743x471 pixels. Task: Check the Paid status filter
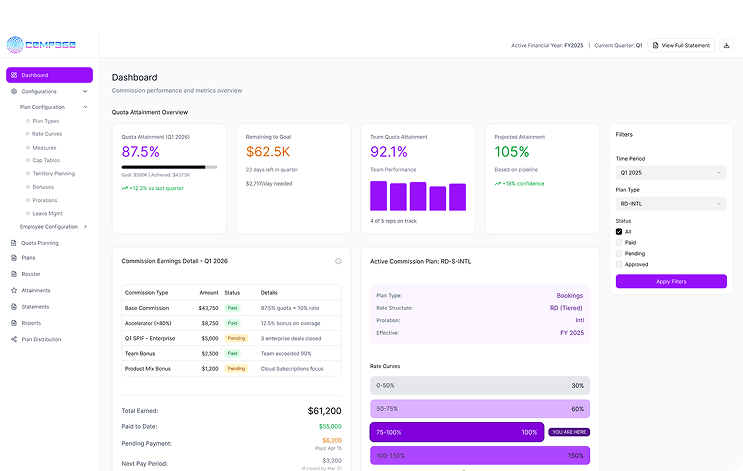(x=619, y=242)
